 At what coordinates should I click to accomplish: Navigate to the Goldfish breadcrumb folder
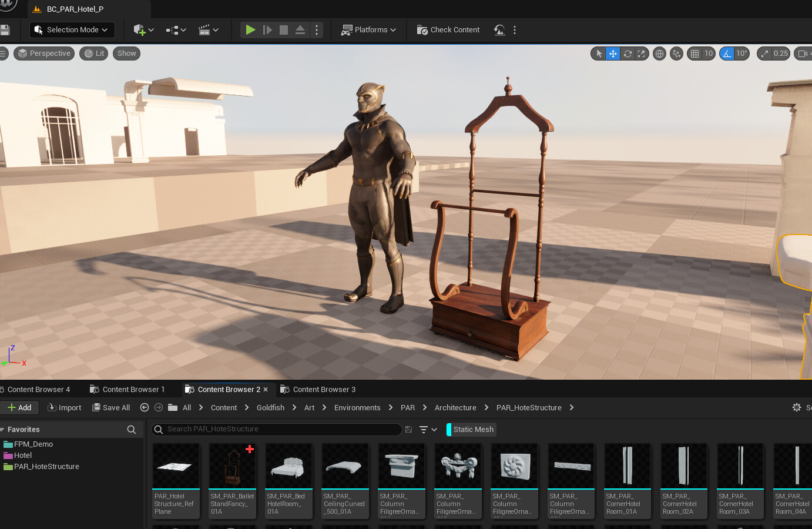270,408
